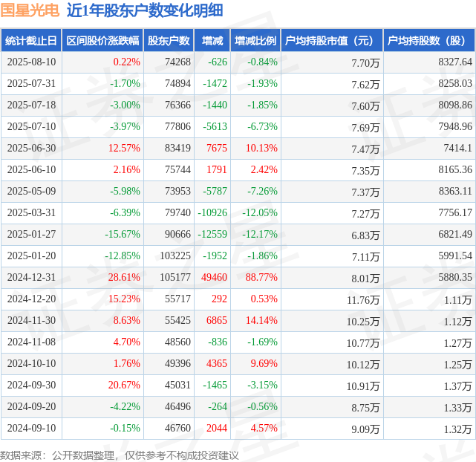The height and width of the screenshot is (462, 476).
Task: Click the date cell 2025-01-27
Action: coord(32,234)
